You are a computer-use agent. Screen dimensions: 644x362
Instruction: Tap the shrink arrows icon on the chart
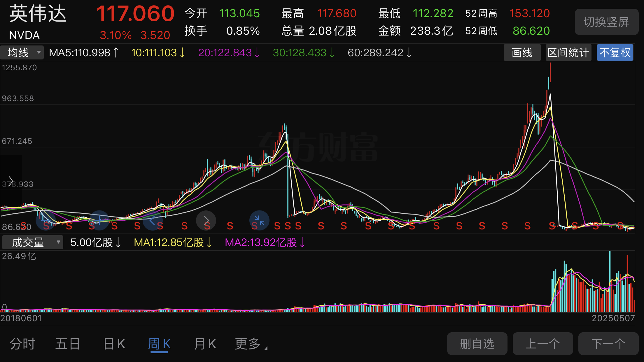[259, 220]
